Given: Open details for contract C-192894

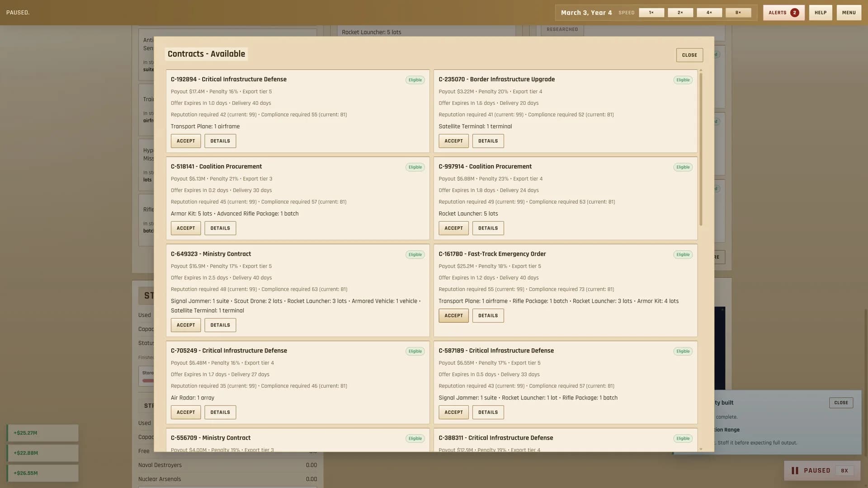Looking at the screenshot, I should (x=220, y=141).
